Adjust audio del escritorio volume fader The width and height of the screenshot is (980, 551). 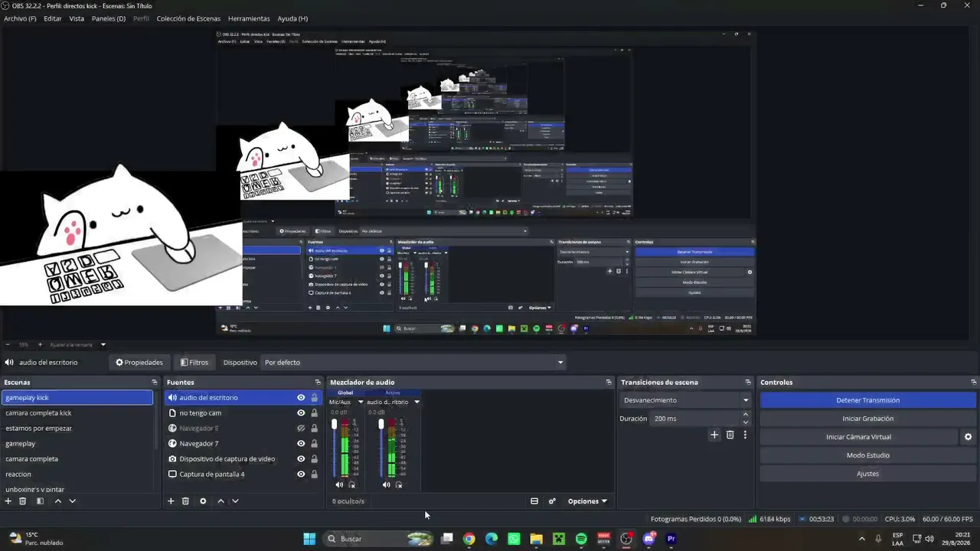381,424
